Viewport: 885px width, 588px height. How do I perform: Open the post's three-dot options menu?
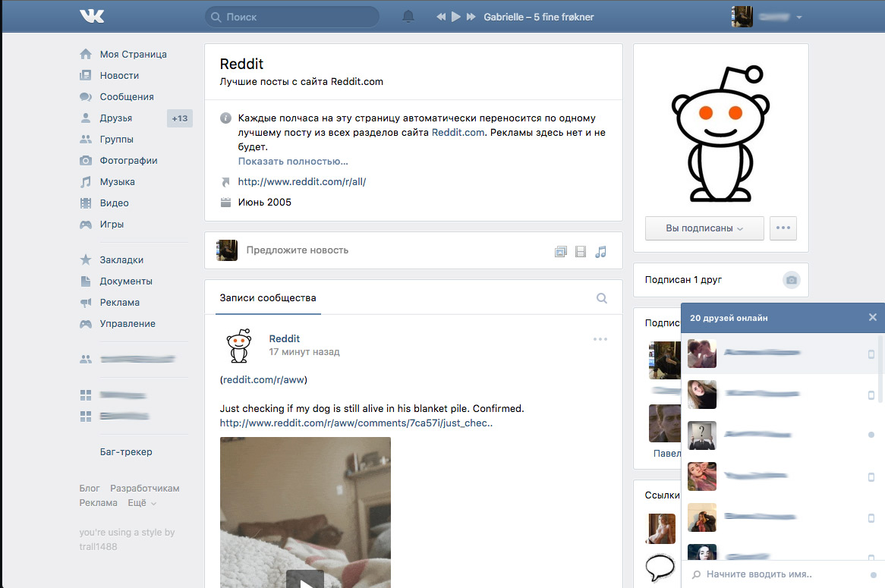coord(600,339)
